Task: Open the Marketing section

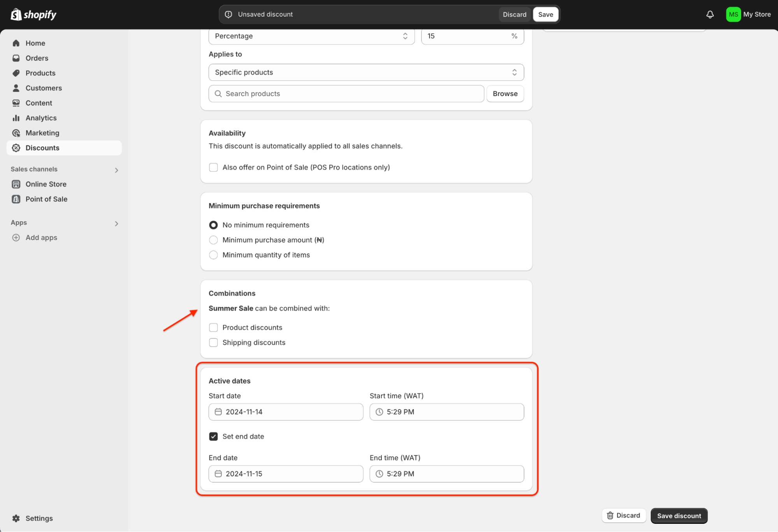Action: (16, 133)
